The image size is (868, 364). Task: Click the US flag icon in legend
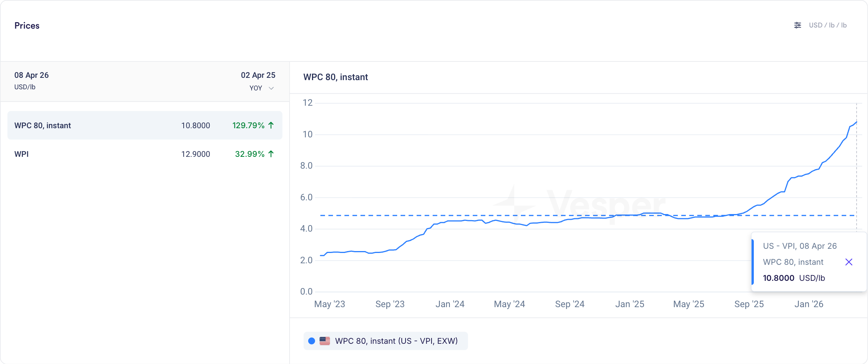click(325, 341)
